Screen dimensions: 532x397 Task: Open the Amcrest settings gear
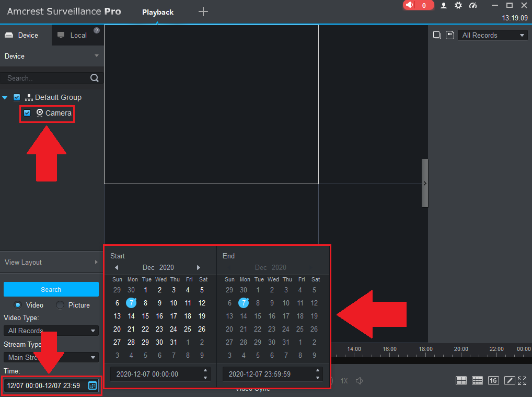(458, 5)
